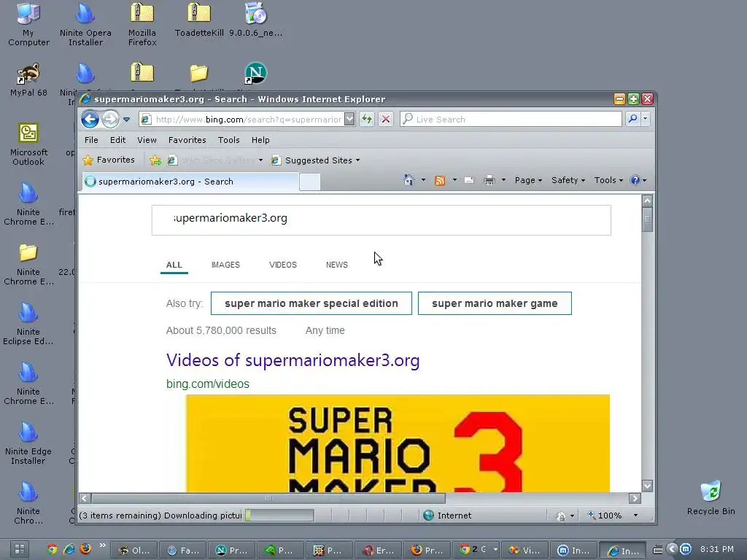Open 'Videos of supermariomaker3.org' link
Image resolution: width=747 pixels, height=560 pixels.
(293, 360)
